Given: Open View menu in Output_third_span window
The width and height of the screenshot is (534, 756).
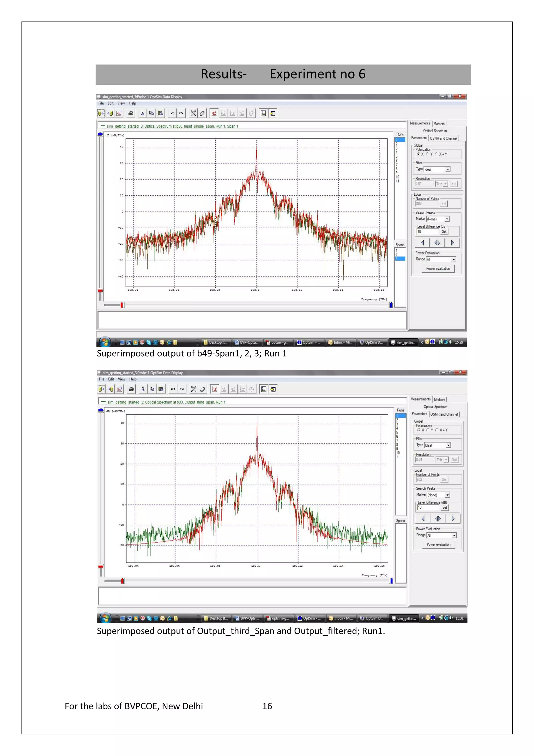Looking at the screenshot, I should (x=122, y=379).
